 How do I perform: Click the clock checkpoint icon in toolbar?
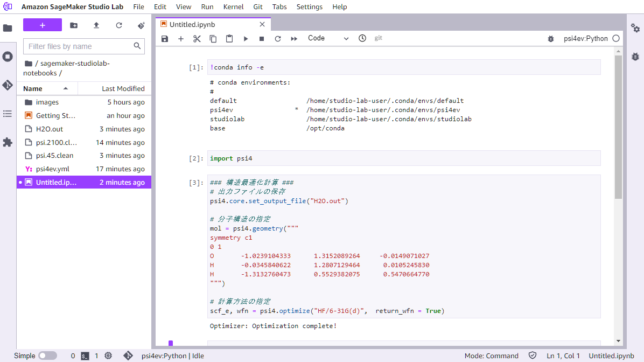pos(362,38)
